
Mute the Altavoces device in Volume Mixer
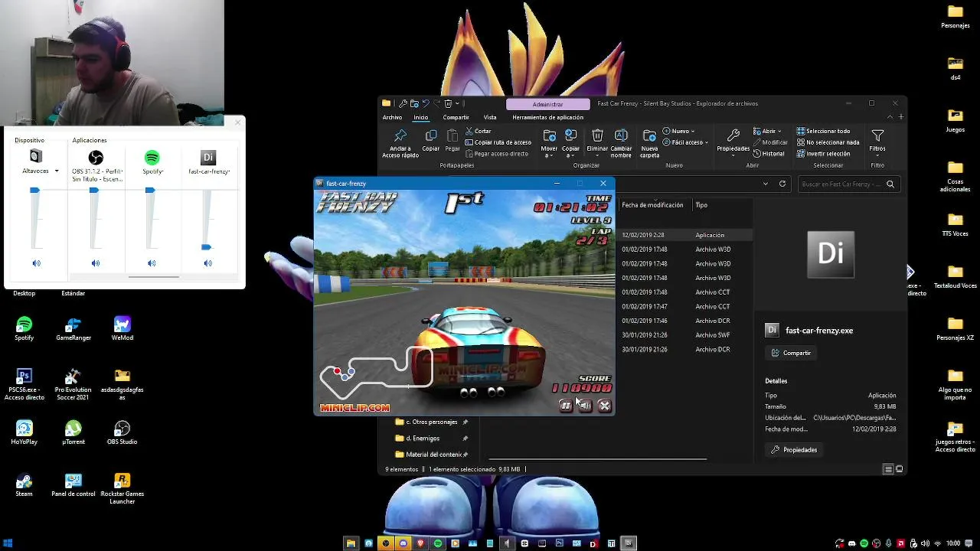coord(36,263)
